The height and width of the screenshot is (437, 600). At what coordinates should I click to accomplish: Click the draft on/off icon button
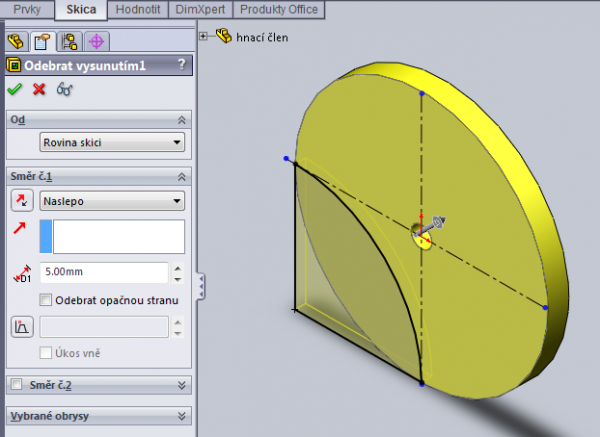[21, 326]
